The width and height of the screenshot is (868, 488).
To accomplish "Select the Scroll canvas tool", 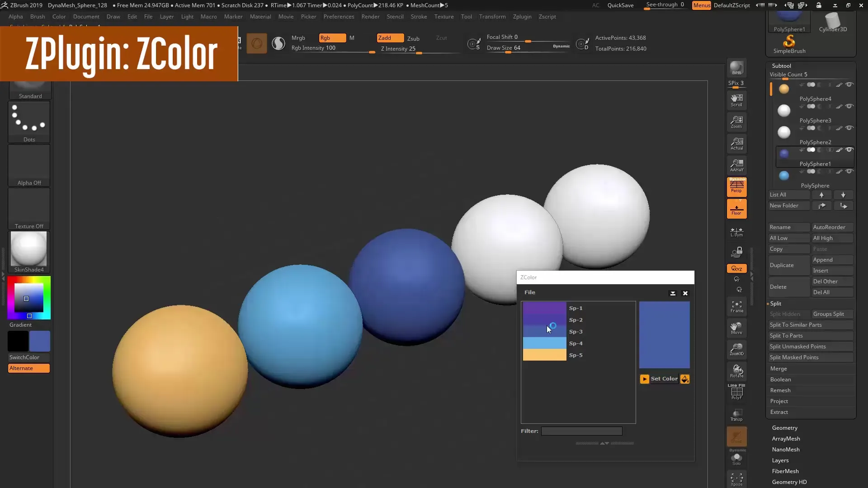I will (736, 100).
